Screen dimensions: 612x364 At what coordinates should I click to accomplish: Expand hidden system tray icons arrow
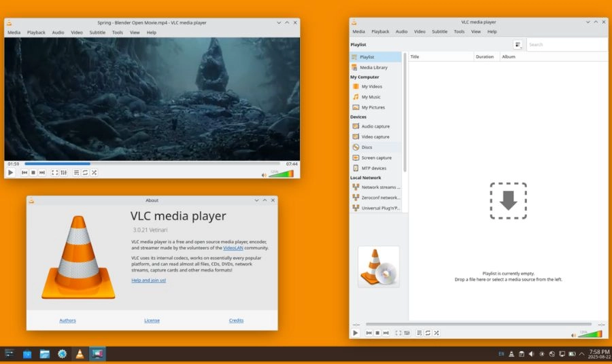click(581, 354)
